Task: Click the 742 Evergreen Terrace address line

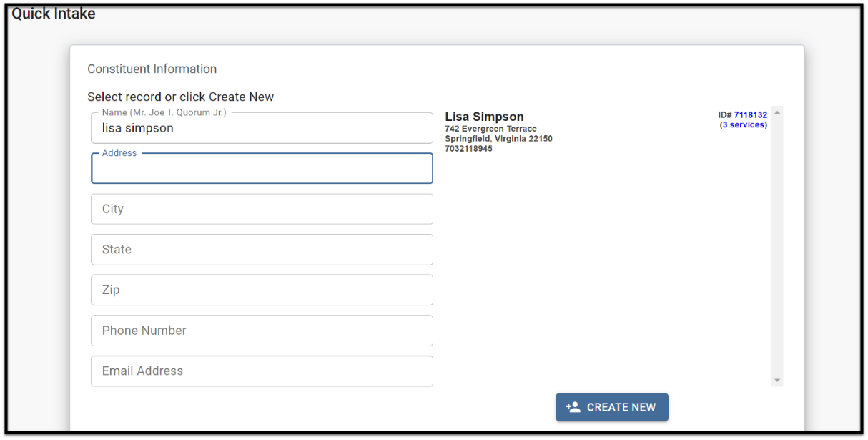Action: pyautogui.click(x=490, y=129)
